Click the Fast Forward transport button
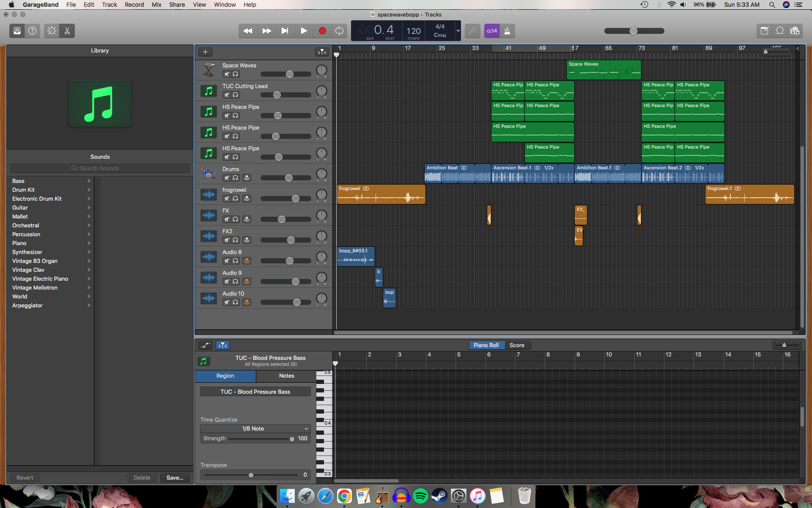Viewport: 812px width, 508px height. pyautogui.click(x=266, y=31)
